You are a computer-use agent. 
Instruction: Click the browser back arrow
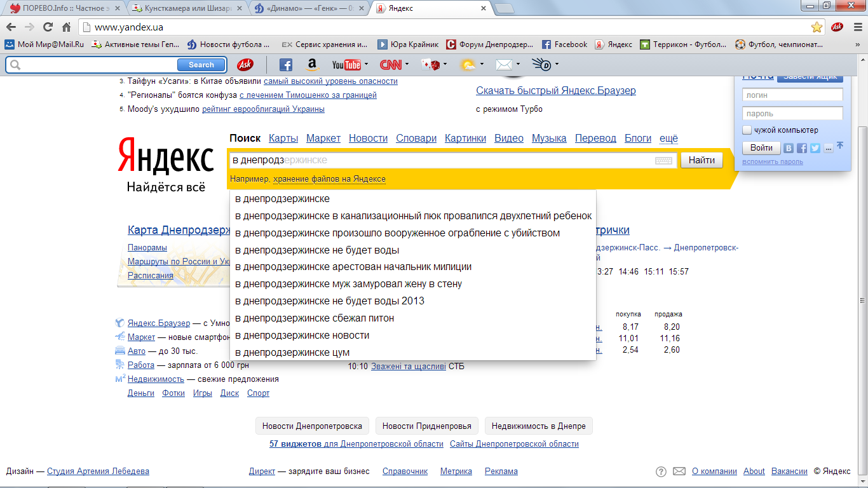(x=11, y=27)
